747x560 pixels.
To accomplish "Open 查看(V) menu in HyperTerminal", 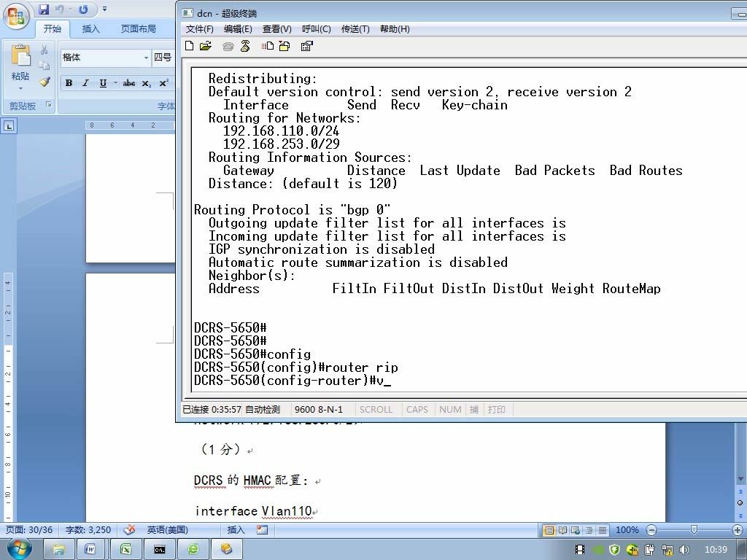I will coord(276,29).
